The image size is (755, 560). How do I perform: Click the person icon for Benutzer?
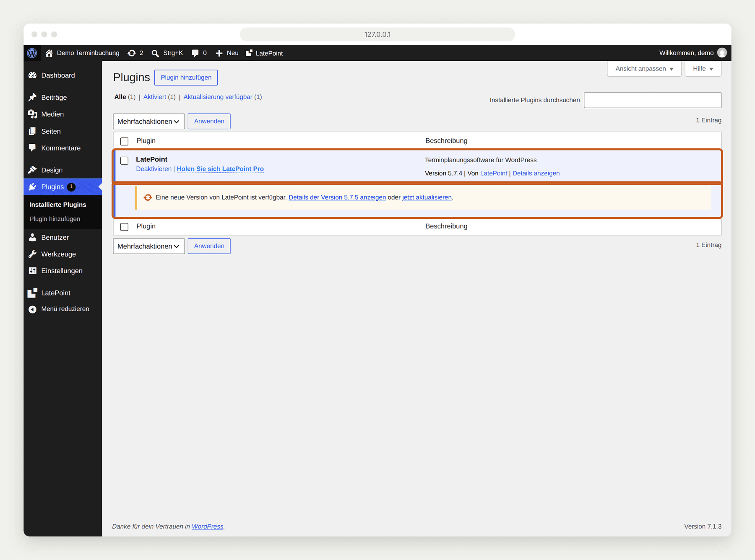coord(33,237)
